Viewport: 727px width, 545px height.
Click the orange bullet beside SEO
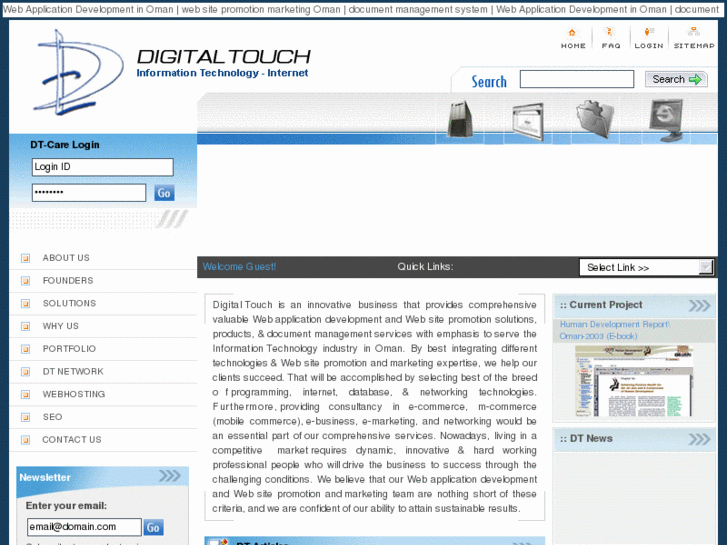(26, 417)
